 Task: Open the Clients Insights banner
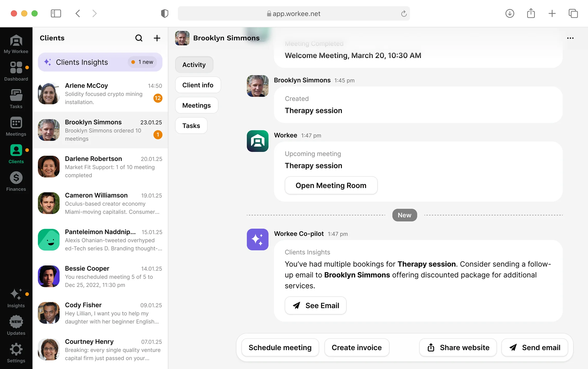pos(100,62)
